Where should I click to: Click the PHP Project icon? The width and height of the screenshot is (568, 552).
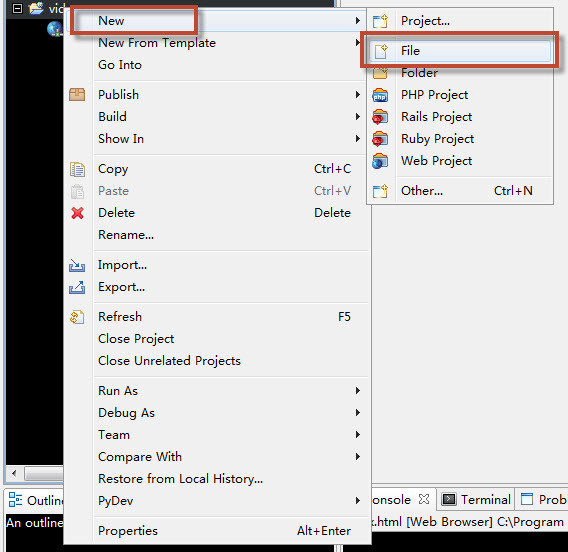(x=380, y=95)
